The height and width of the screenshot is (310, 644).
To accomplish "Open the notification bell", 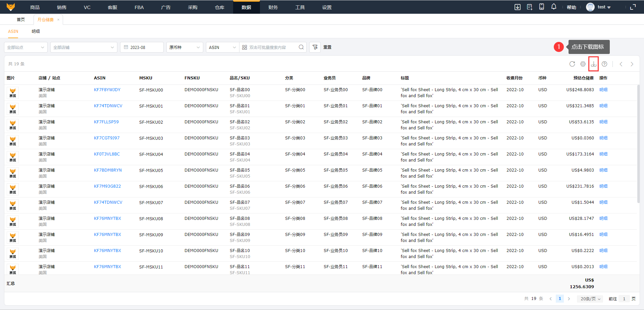I will coord(553,7).
